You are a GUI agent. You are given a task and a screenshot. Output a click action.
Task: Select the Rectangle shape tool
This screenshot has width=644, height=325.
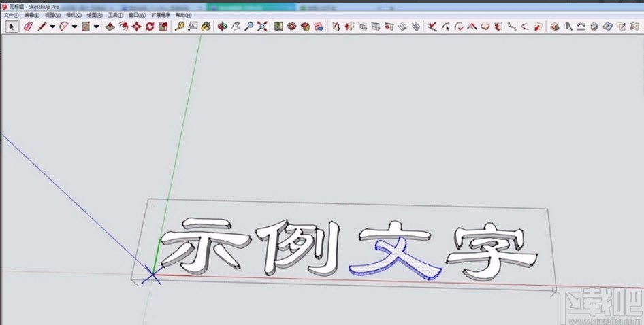pos(86,27)
